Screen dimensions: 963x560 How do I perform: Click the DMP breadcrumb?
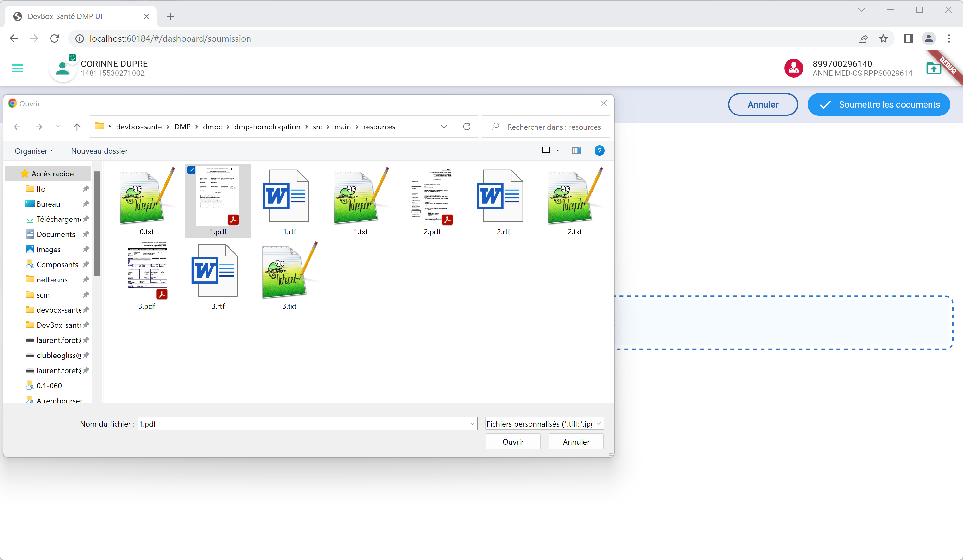(x=182, y=127)
